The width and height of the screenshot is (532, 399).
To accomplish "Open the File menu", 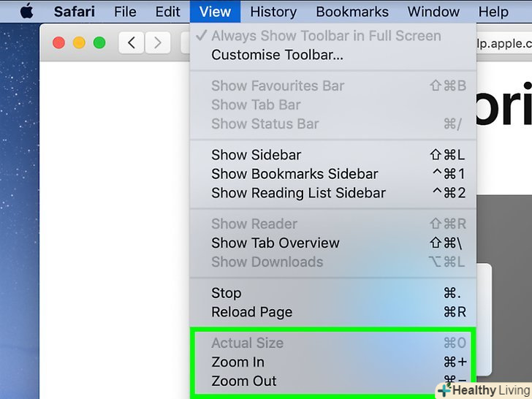I will pyautogui.click(x=125, y=12).
